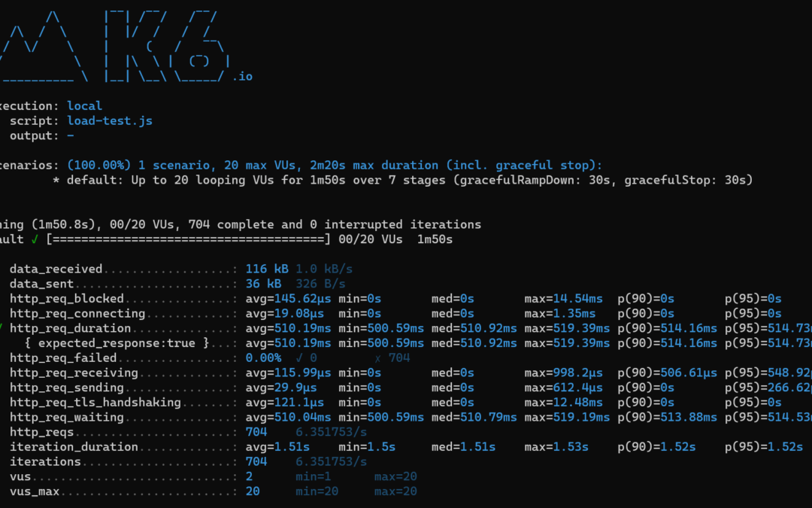Screen dimensions: 812x508
Task: Select the data_sent metric label
Action: (42, 284)
